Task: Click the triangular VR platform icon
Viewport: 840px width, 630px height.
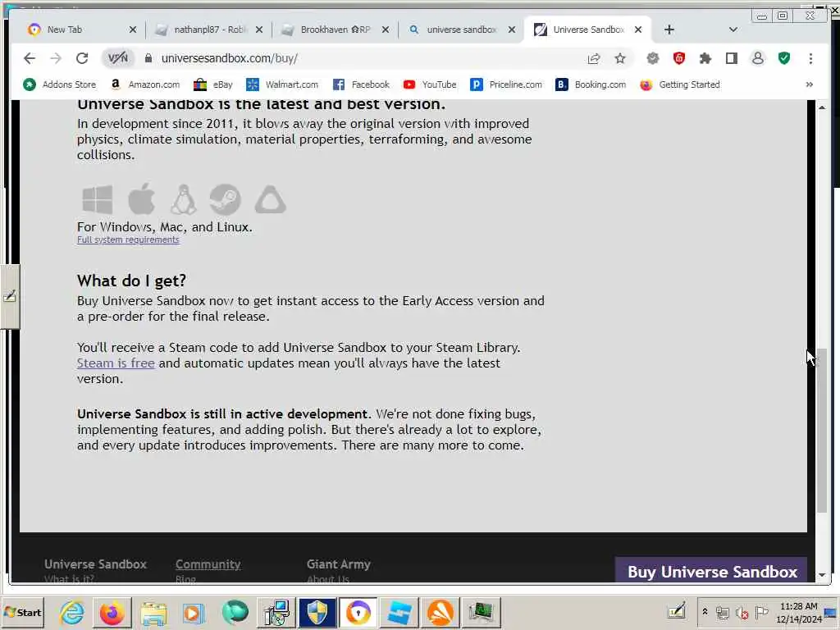Action: (x=270, y=199)
